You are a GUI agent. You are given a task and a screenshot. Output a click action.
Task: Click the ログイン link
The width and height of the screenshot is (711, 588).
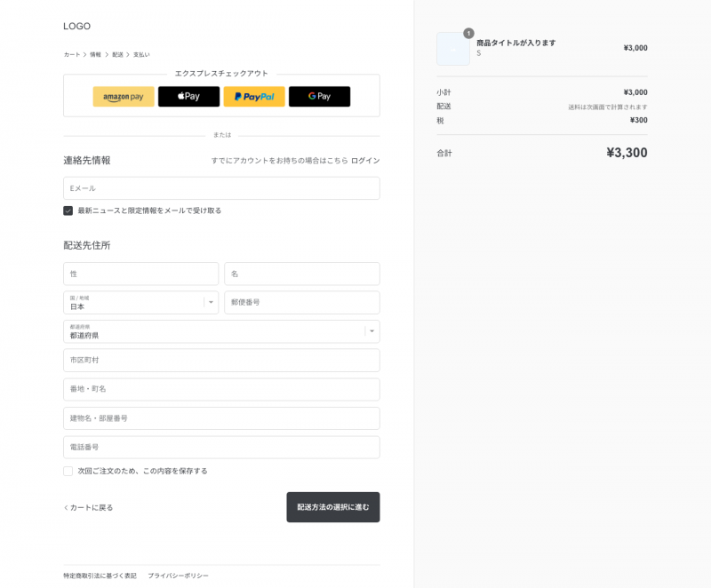365,161
